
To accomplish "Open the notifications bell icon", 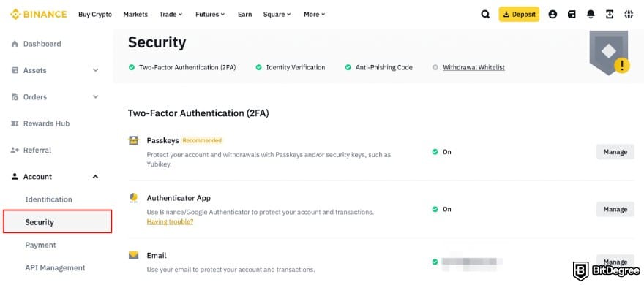I will (x=591, y=15).
